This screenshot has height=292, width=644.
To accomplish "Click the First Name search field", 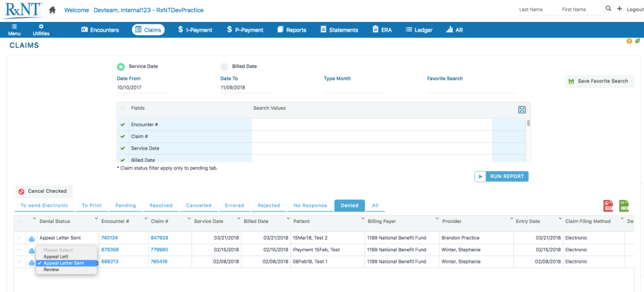I will [x=581, y=10].
